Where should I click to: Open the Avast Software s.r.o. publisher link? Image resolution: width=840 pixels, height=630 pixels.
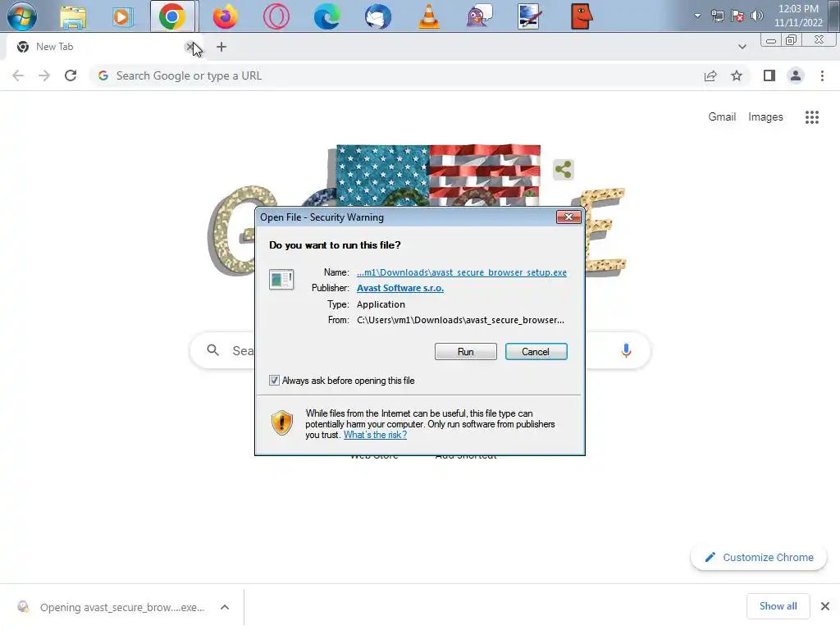coord(400,288)
